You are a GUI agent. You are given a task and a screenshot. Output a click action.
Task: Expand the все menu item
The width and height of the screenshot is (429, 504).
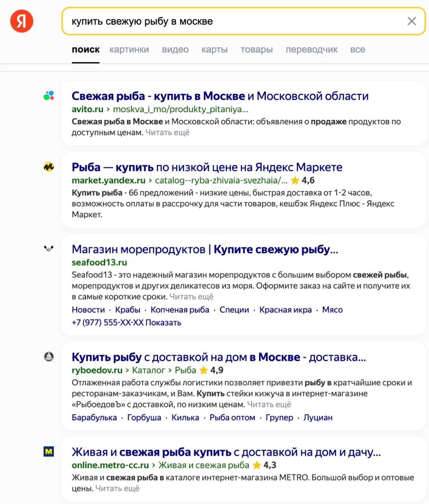tap(357, 50)
